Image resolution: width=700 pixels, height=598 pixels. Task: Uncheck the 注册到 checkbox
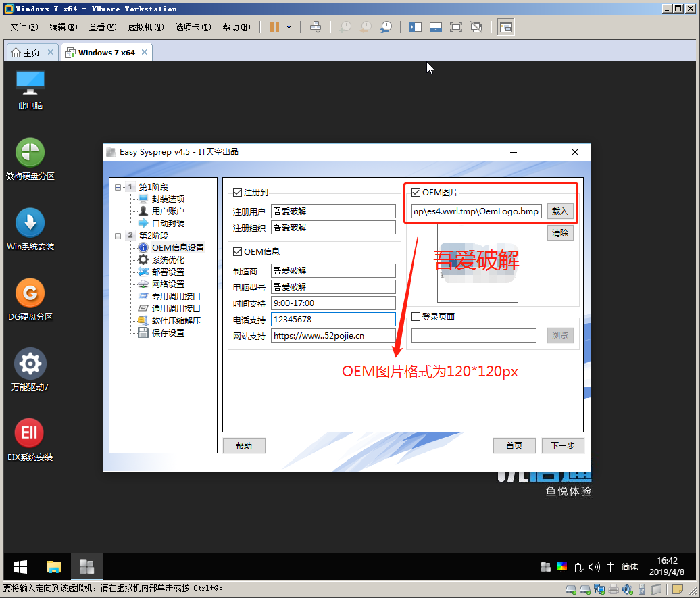coord(238,193)
